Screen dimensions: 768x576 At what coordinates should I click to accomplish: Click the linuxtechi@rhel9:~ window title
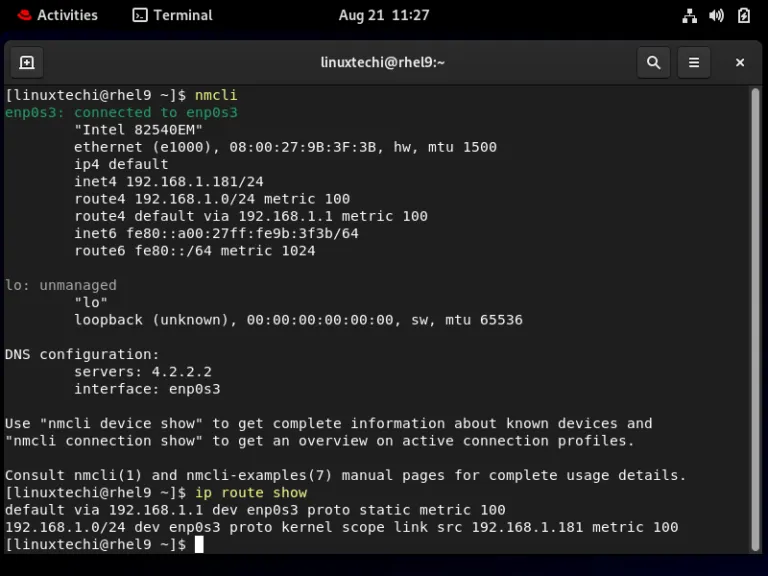[382, 63]
